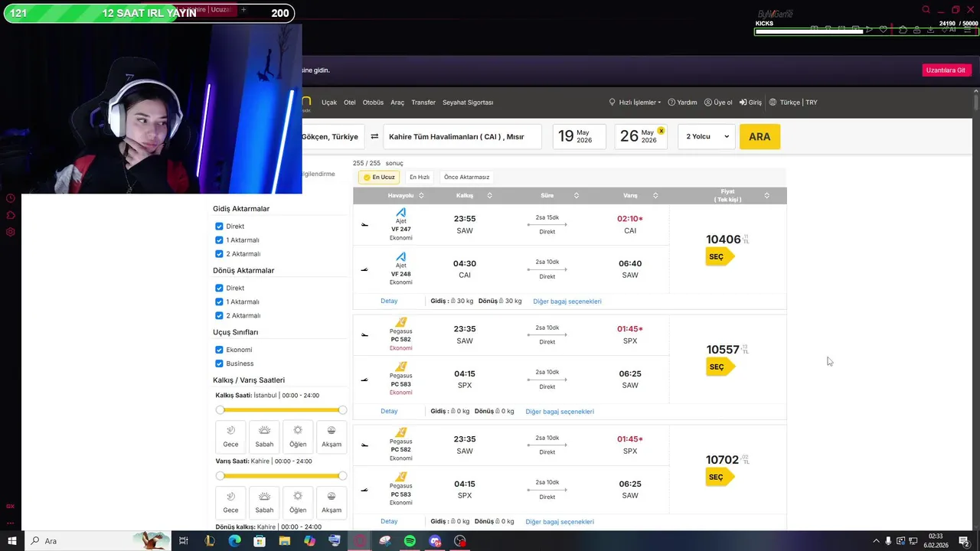
Task: Switch to the Önce Aktarmasız tab
Action: (466, 177)
